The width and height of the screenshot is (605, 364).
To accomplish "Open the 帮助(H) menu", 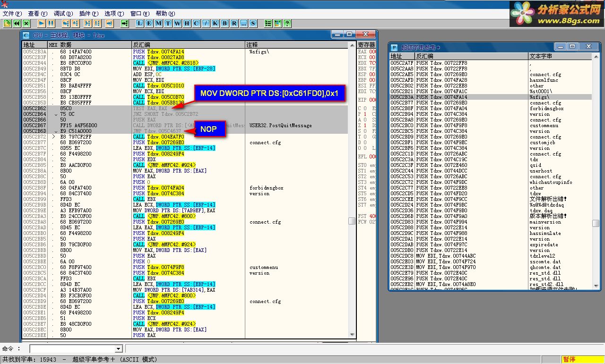I will (165, 13).
